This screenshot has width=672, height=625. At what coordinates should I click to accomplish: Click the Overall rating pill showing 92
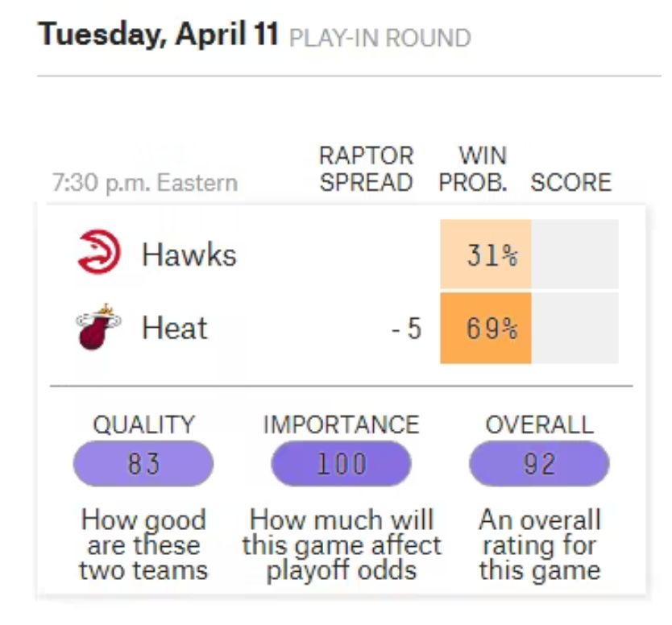click(539, 463)
